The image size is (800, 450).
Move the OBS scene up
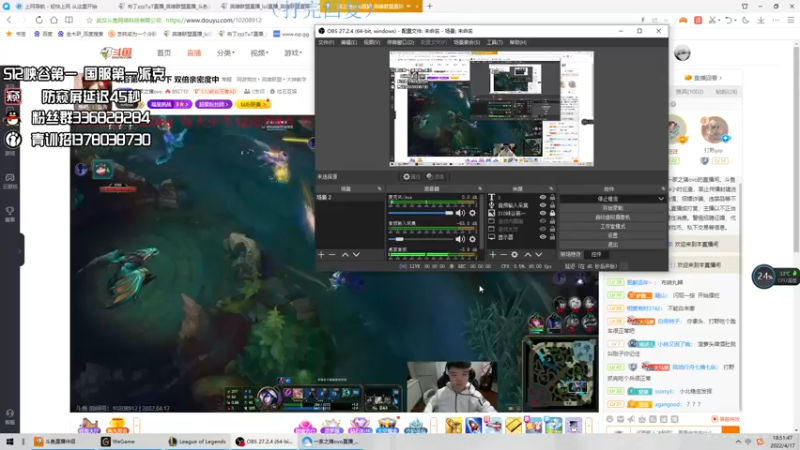(345, 254)
